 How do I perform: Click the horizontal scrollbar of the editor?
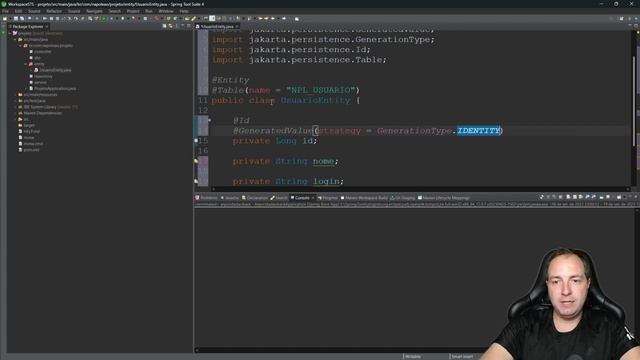420,189
